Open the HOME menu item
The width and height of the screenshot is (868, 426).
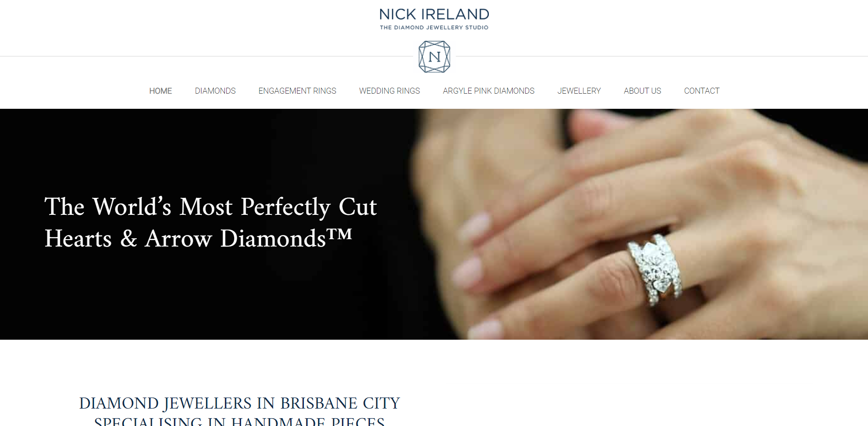pyautogui.click(x=161, y=91)
